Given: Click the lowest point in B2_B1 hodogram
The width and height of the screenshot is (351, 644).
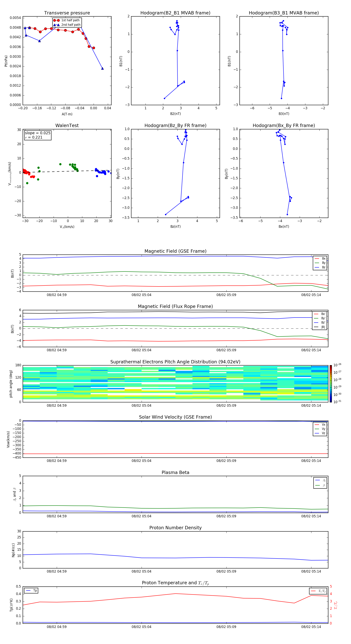Looking at the screenshot, I should (164, 99).
